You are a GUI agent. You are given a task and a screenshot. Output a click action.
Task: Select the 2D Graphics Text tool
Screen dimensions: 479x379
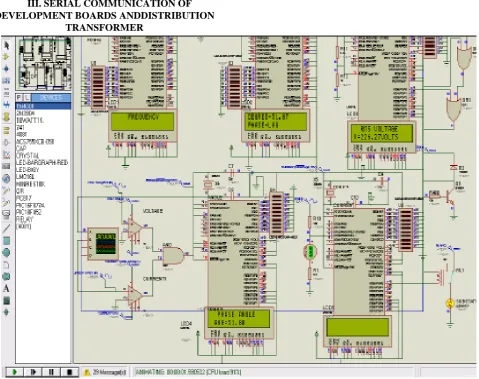[x=6, y=288]
